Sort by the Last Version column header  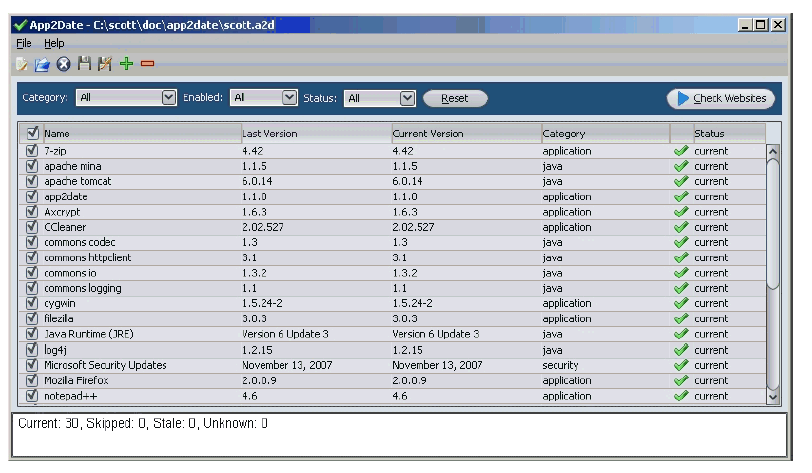click(314, 133)
